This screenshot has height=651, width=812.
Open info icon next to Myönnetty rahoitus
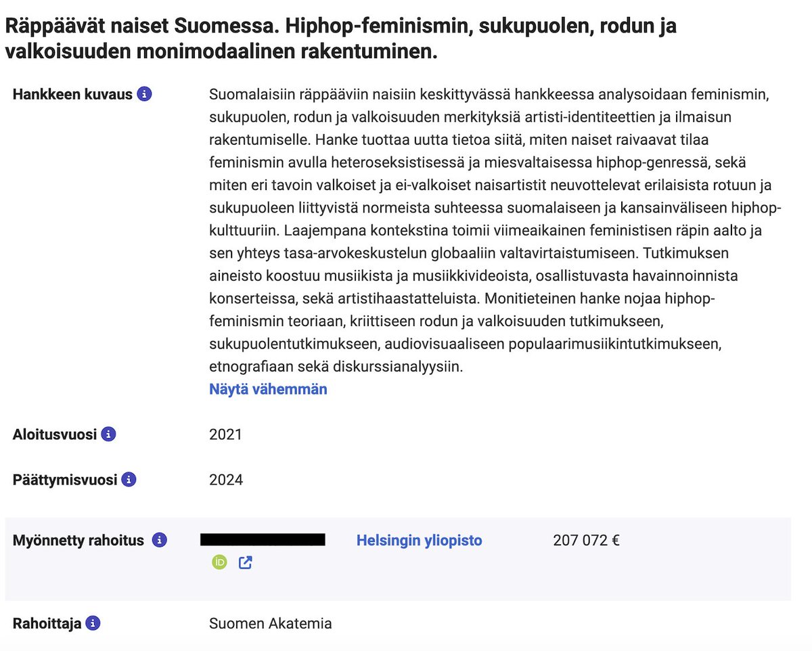click(x=160, y=540)
